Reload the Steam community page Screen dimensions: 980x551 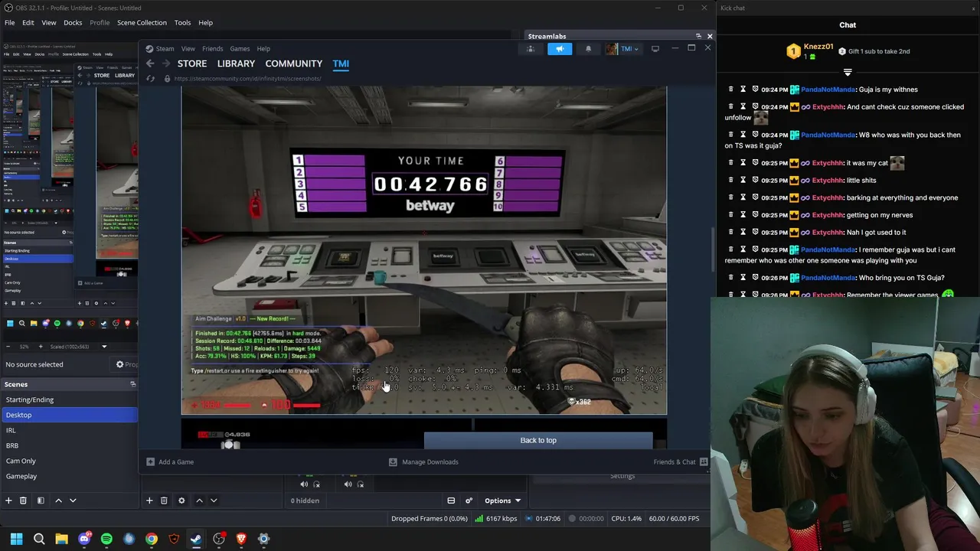point(150,78)
